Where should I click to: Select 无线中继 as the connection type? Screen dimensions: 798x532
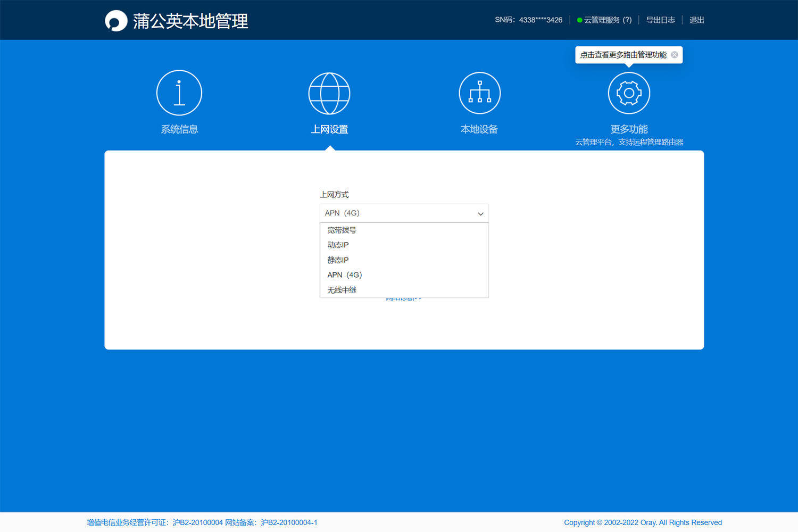click(342, 290)
